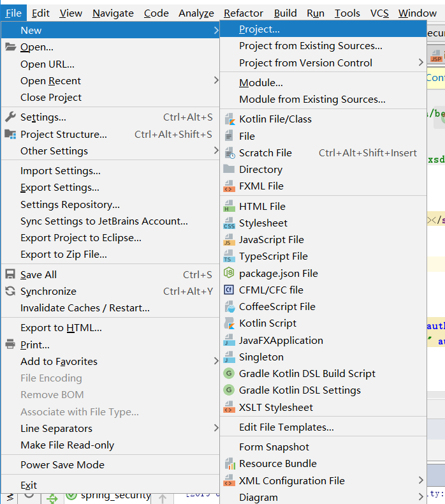The height and width of the screenshot is (504, 445).
Task: Click the Gradle Kotlin DSL Settings icon
Action: tap(229, 390)
